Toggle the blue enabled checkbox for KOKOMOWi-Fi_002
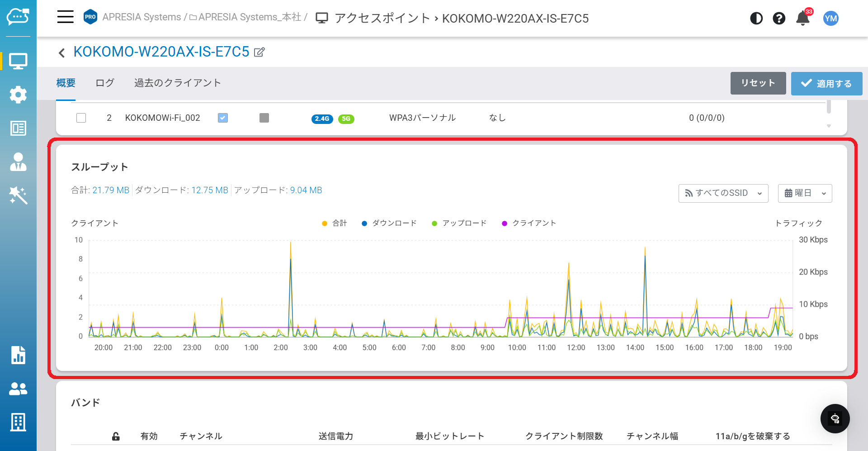Screen dimensions: 868x451 223,118
